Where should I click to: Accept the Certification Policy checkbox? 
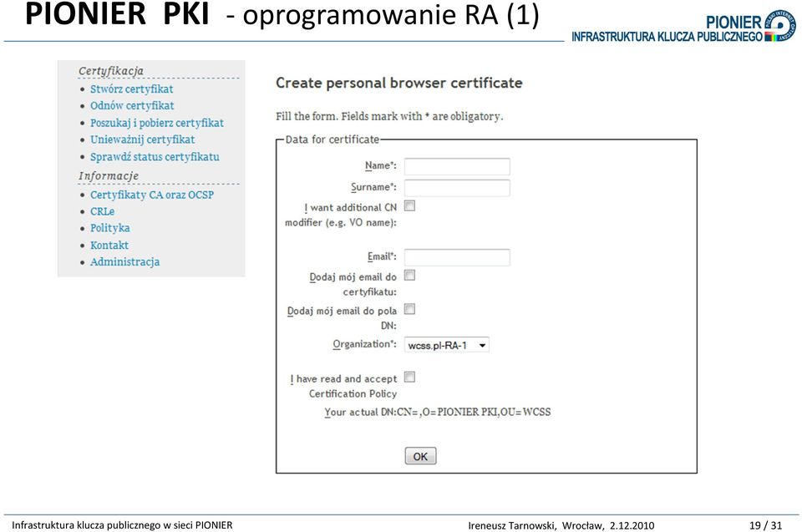pyautogui.click(x=409, y=377)
